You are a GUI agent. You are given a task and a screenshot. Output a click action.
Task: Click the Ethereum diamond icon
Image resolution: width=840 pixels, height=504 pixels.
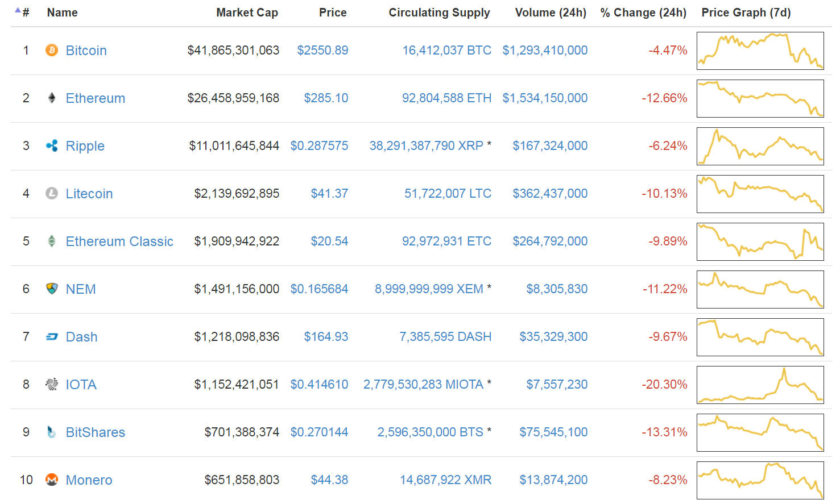pyautogui.click(x=52, y=98)
